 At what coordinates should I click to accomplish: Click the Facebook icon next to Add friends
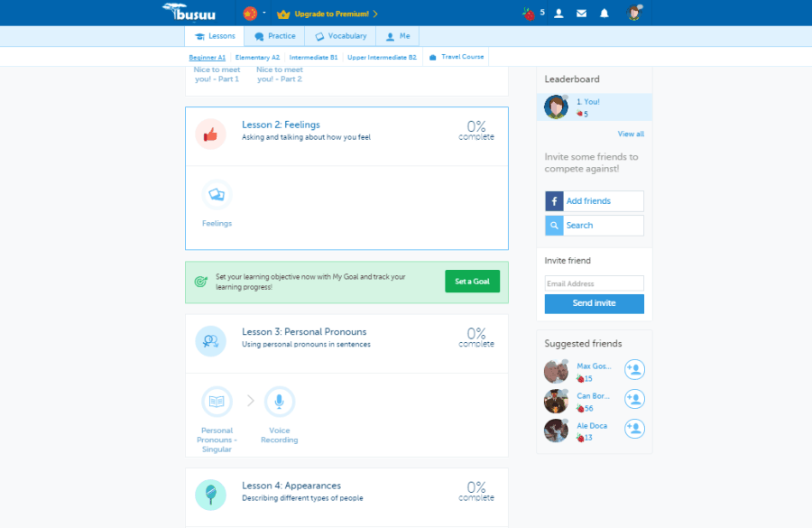click(554, 201)
